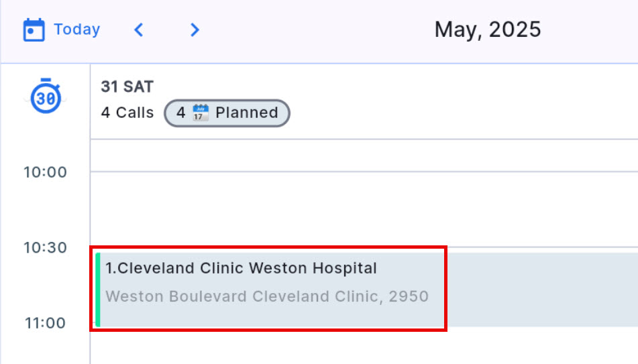Open the Cleveland Clinic Weston Hospital call
Viewport: 638px width, 364px height.
point(242,269)
